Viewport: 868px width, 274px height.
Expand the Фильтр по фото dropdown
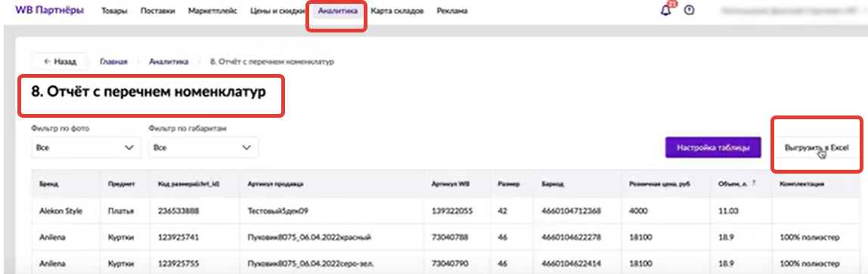85,147
